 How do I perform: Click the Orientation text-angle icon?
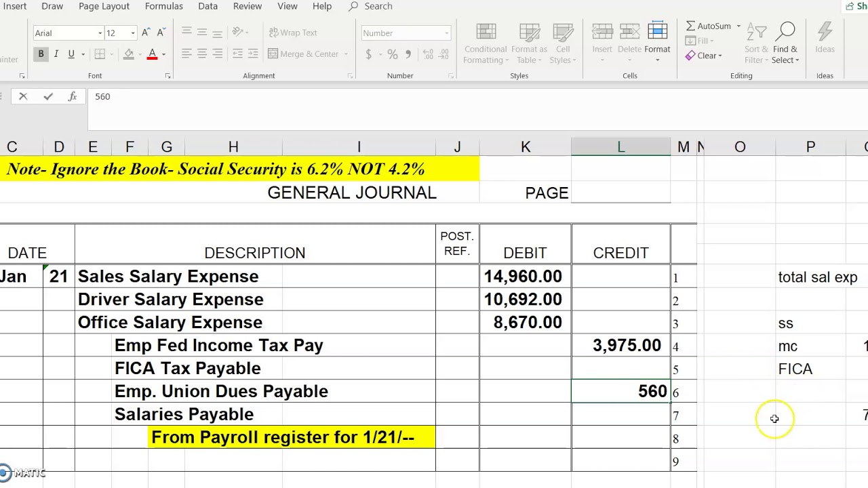pos(237,33)
